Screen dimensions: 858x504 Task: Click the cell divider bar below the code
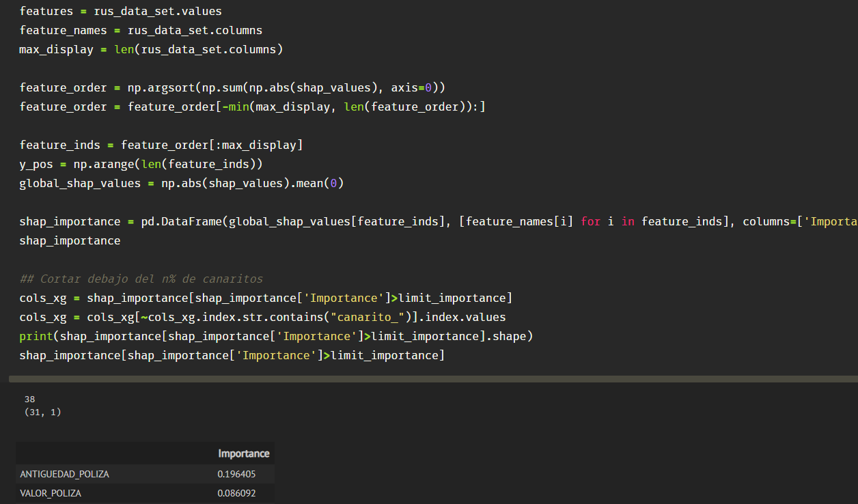pyautogui.click(x=429, y=377)
